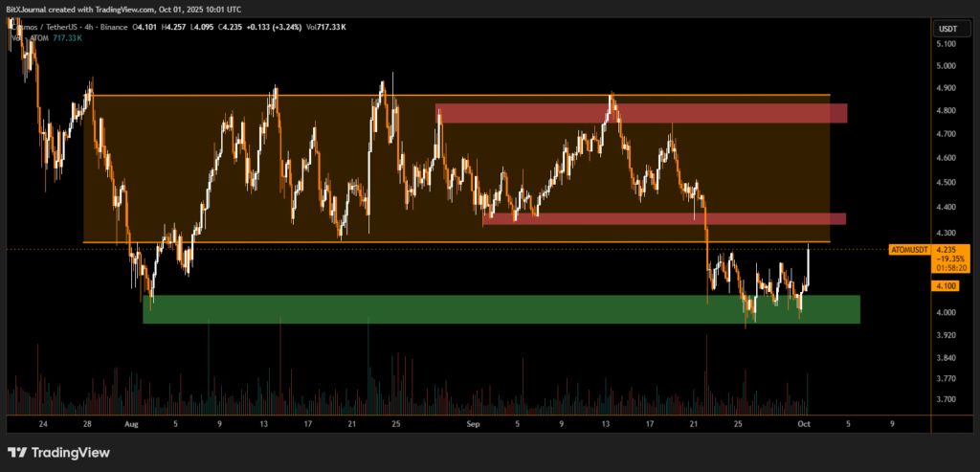Click the 4.000 price scale level
Viewport: 980px width, 472px height.
coord(946,313)
